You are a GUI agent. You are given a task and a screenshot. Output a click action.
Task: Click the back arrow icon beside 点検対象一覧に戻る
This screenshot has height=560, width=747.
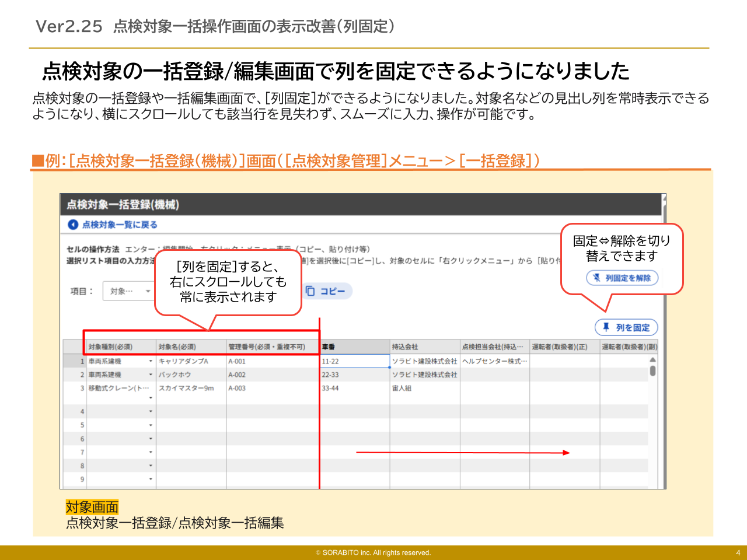point(73,225)
